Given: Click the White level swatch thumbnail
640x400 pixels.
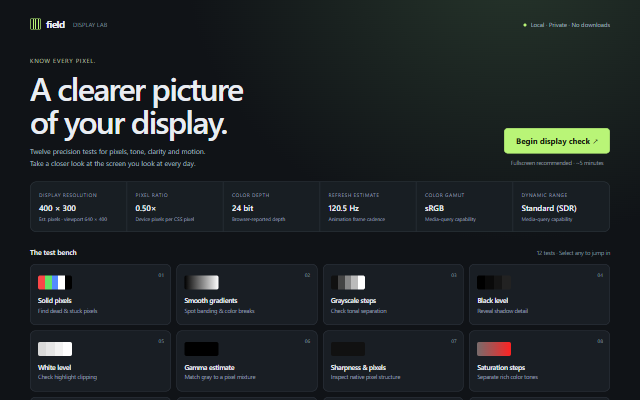Looking at the screenshot, I should pyautogui.click(x=55, y=349).
